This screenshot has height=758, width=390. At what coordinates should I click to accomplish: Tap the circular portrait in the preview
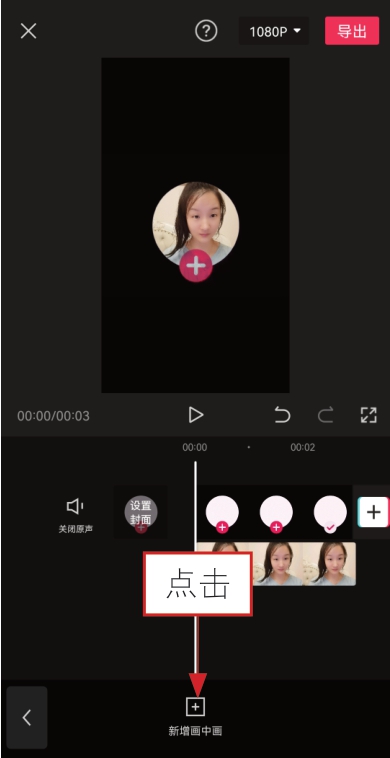click(196, 222)
